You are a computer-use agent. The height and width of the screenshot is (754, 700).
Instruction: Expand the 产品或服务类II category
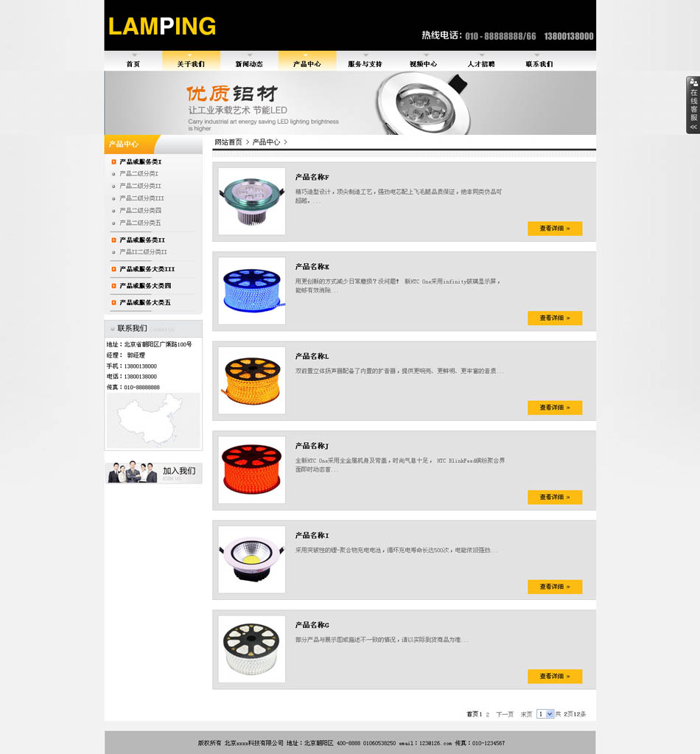[x=142, y=240]
